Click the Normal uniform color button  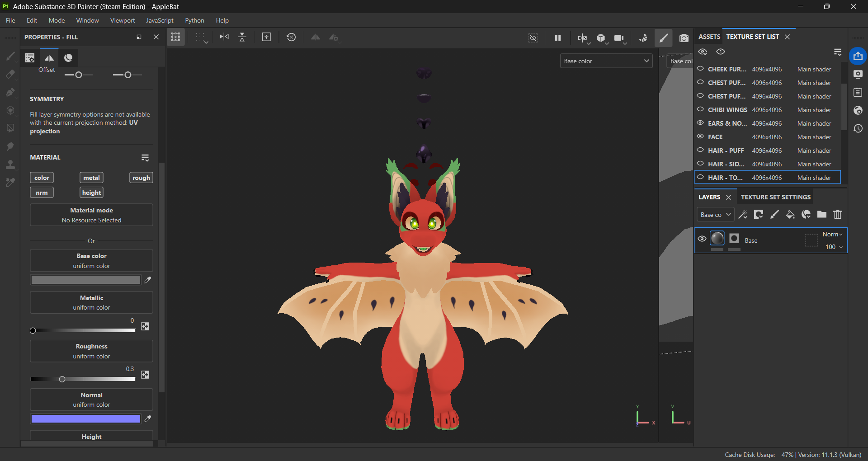[x=91, y=400]
